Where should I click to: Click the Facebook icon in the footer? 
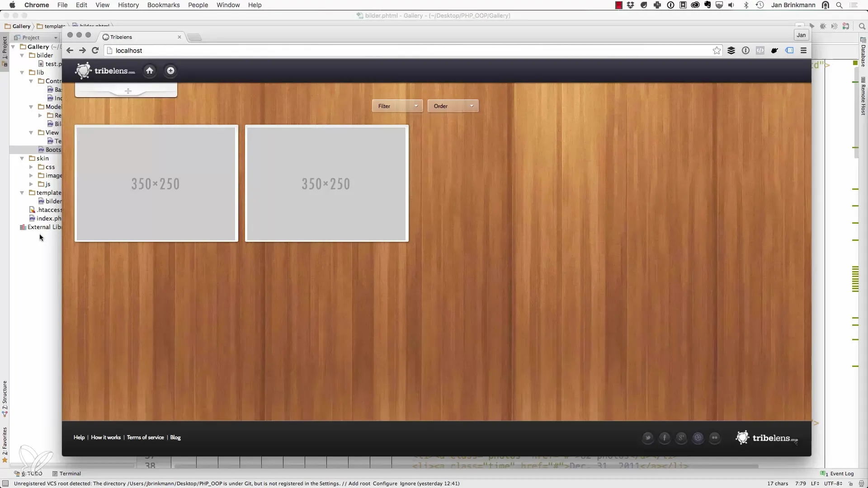point(665,437)
